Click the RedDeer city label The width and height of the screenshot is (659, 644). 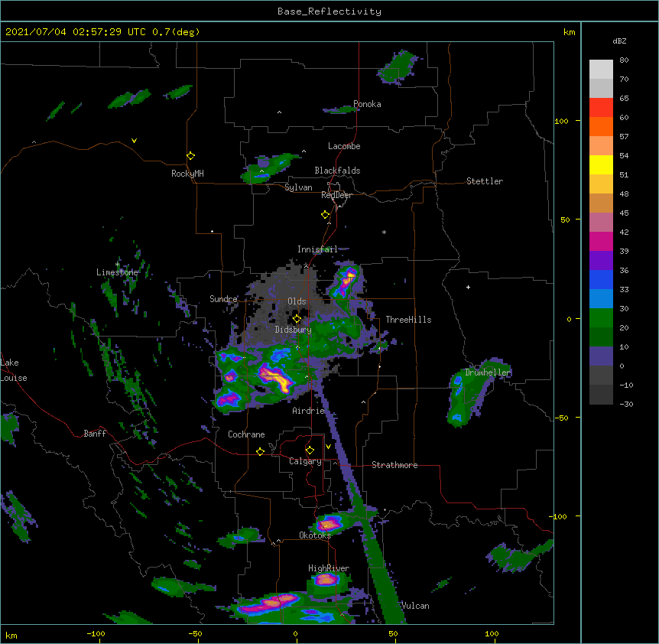click(x=336, y=195)
